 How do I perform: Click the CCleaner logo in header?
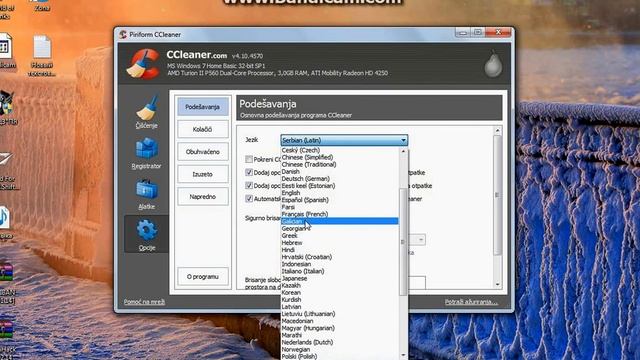[142, 63]
